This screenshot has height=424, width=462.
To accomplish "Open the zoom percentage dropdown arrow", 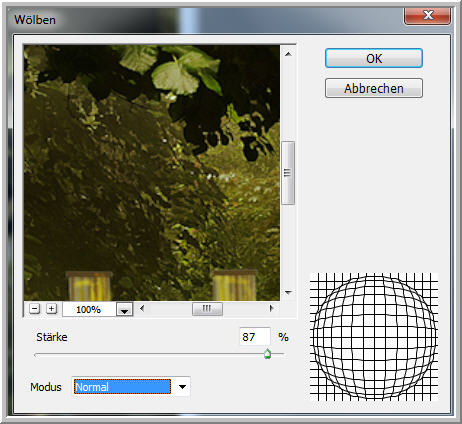I will 125,309.
